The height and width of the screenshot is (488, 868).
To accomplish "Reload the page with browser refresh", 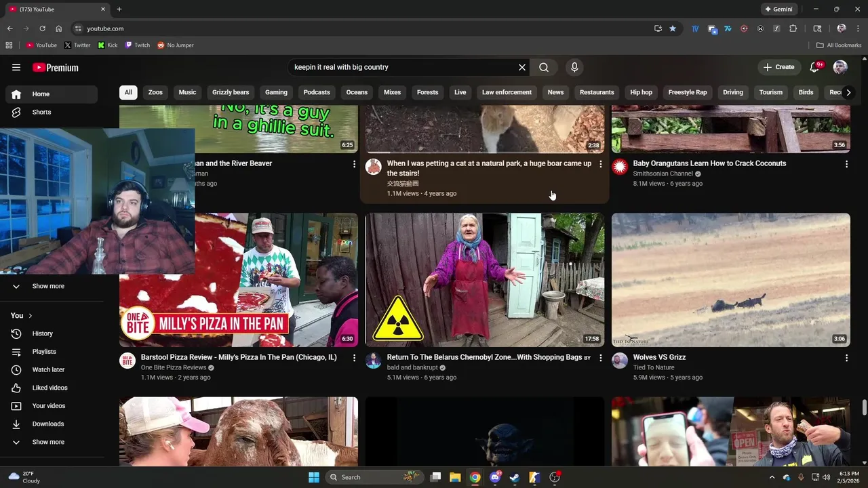I will click(x=42, y=28).
